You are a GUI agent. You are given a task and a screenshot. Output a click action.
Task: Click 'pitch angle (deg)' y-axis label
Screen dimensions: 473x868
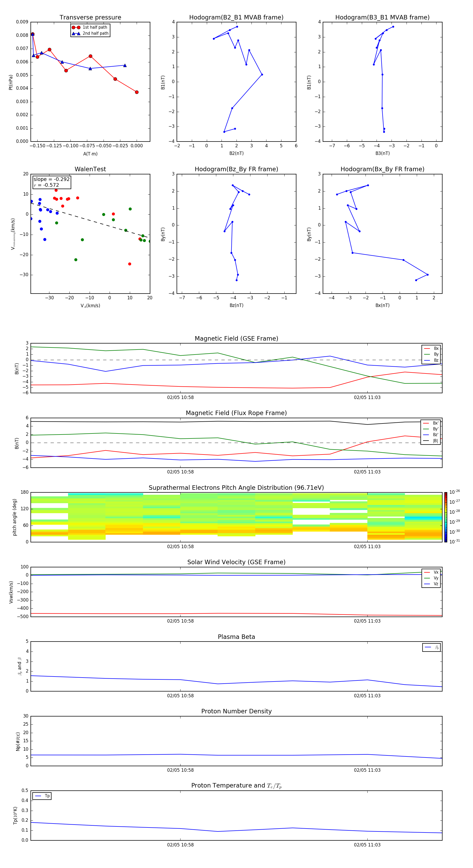[14, 517]
